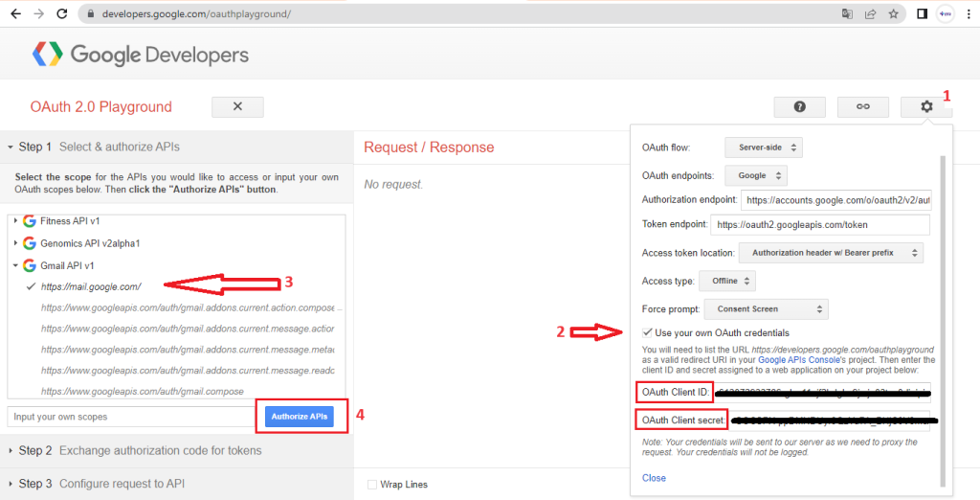Close the settings panel via Close link

(x=654, y=477)
